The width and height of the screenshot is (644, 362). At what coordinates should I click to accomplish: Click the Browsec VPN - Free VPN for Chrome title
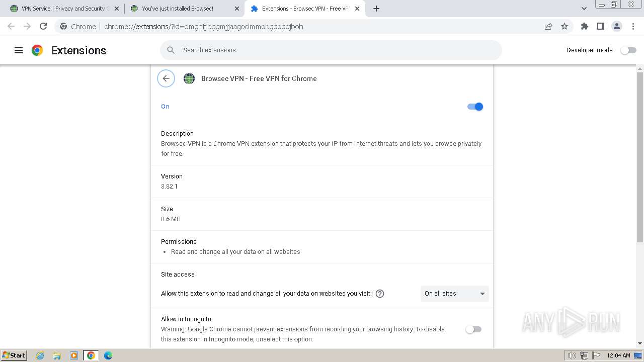pos(259,78)
